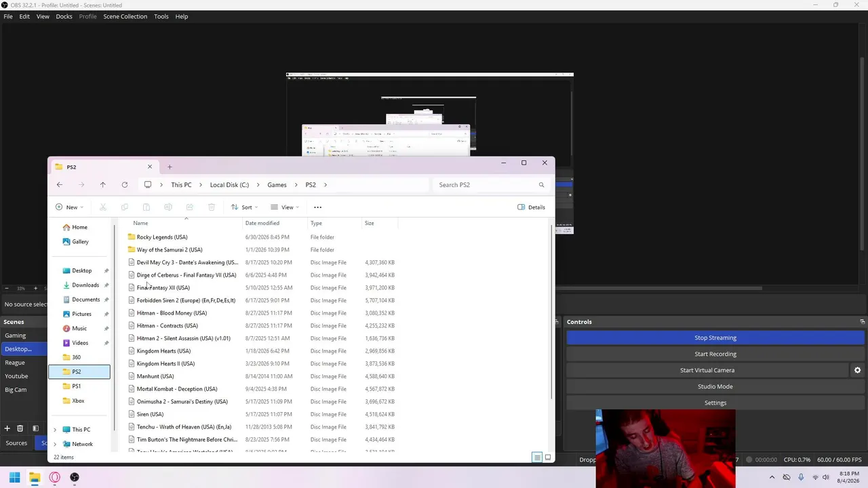Toggle Studio Mode in OBS Controls
The height and width of the screenshot is (488, 868).
pos(715,386)
